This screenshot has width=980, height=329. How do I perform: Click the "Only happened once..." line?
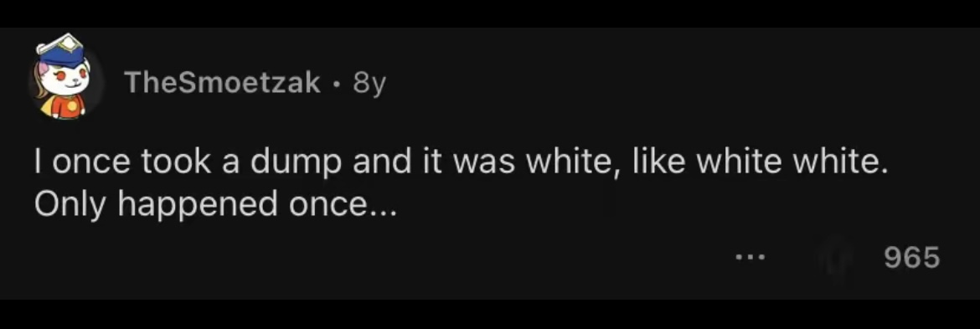(215, 205)
